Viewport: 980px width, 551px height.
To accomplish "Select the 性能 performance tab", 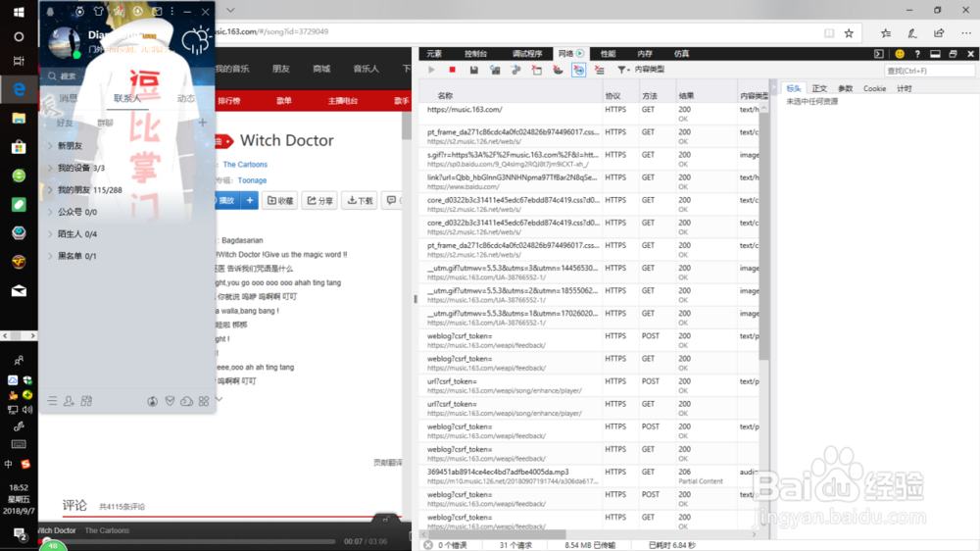I will click(609, 54).
